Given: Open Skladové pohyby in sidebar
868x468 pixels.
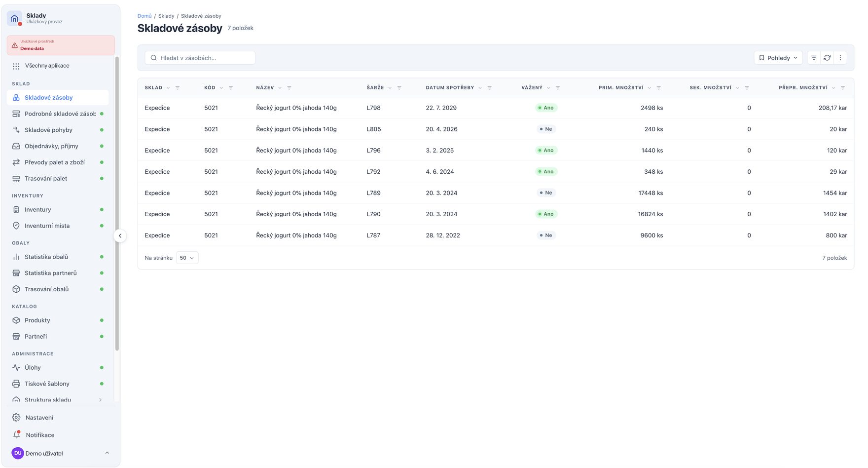Looking at the screenshot, I should point(58,130).
